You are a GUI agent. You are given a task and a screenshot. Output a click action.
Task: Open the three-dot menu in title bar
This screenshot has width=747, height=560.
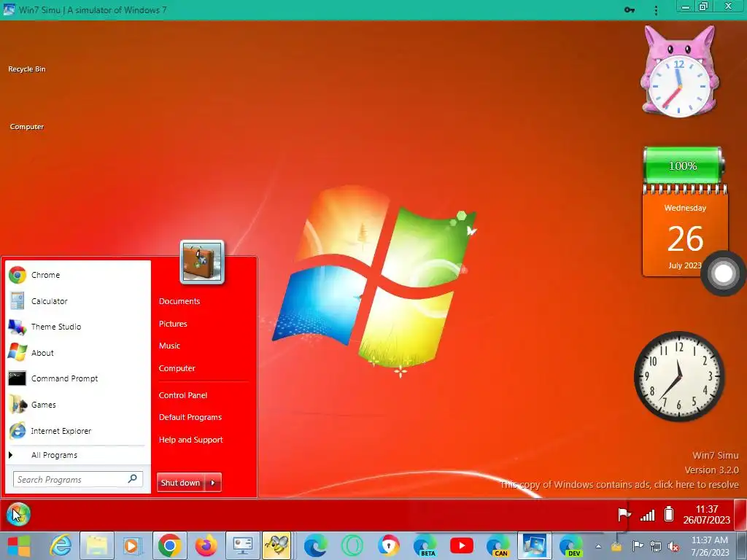656,10
